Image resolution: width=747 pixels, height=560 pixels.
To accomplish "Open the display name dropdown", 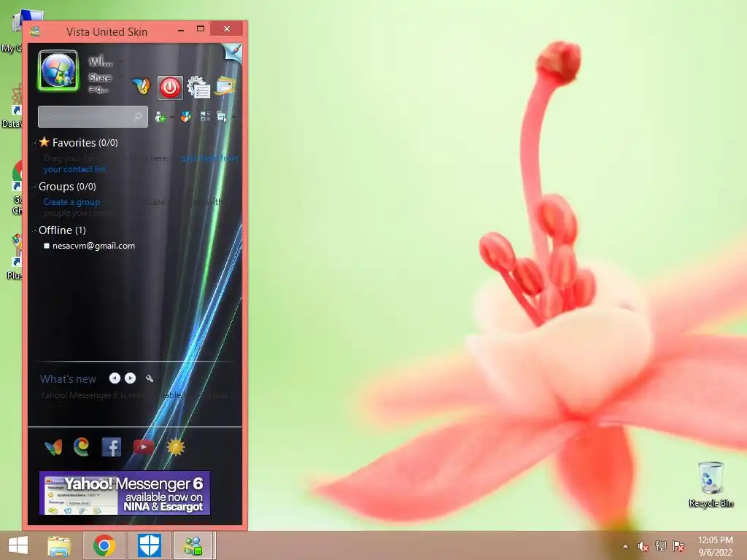I will tap(121, 61).
